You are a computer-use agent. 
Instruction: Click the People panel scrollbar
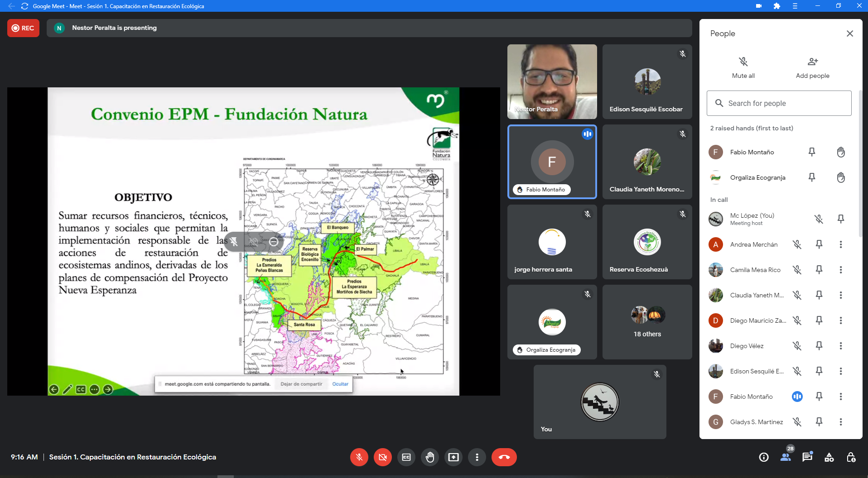coord(860,163)
